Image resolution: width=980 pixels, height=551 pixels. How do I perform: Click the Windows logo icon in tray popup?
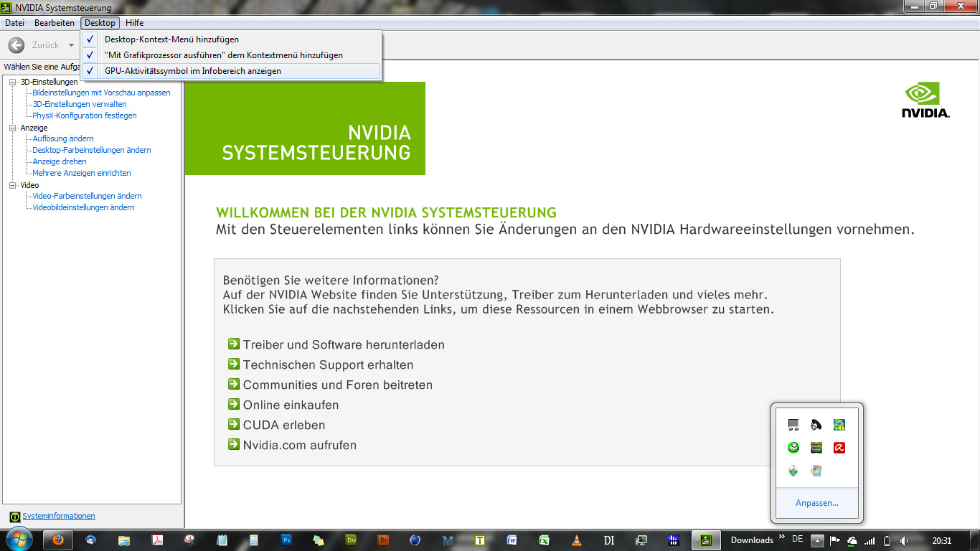click(x=816, y=471)
